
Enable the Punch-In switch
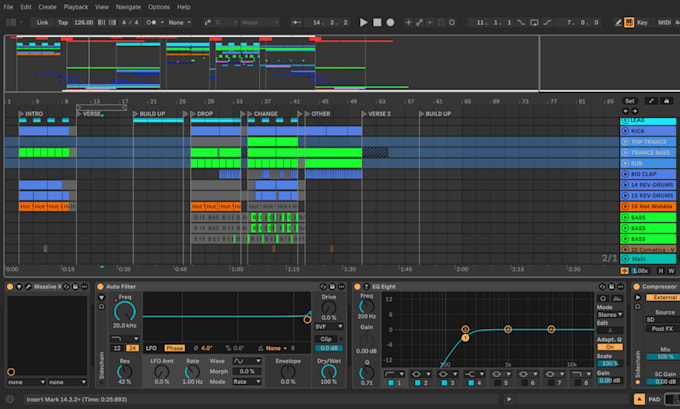pos(521,22)
